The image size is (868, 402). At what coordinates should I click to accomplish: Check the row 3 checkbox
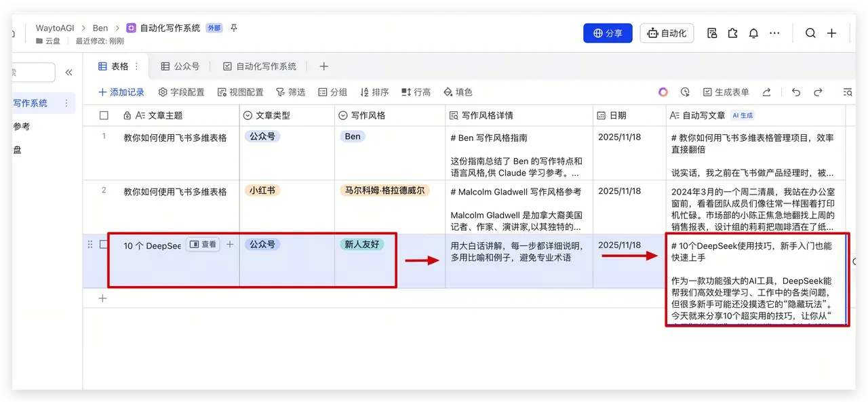[x=104, y=244]
